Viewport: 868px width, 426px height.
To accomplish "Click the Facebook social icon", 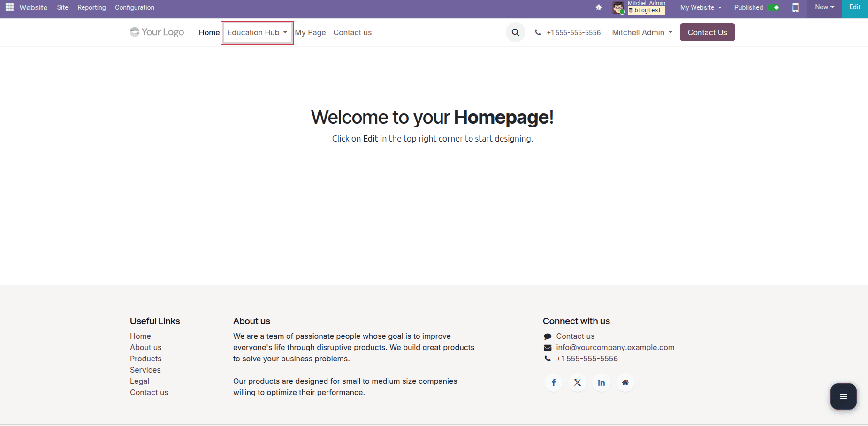I will coord(554,382).
